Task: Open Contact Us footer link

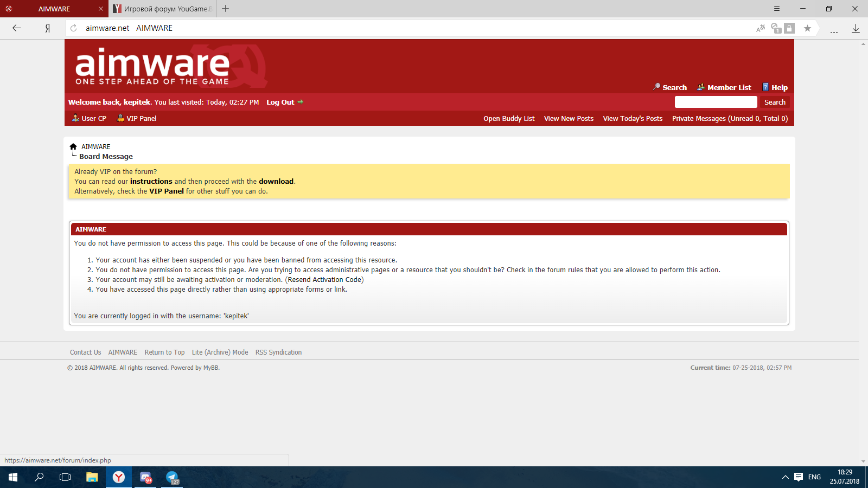Action: 85,352
